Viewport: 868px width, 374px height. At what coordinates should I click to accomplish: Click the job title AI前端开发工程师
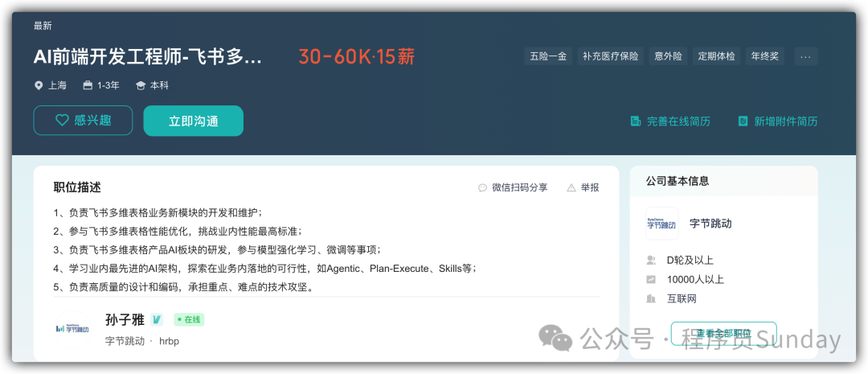coord(147,56)
